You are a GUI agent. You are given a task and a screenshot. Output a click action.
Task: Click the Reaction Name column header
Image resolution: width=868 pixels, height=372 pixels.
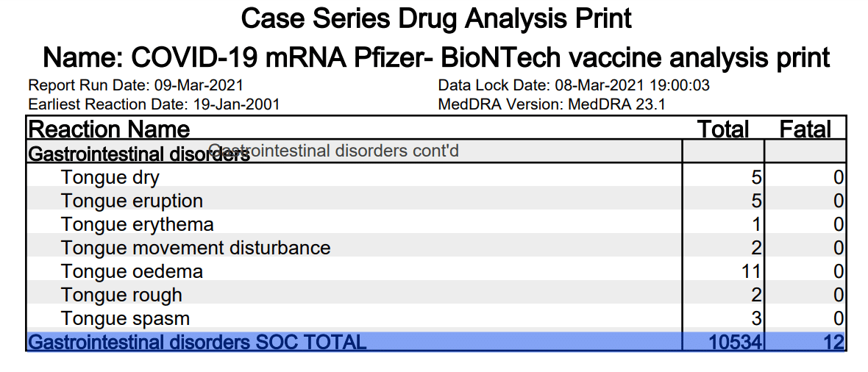[x=109, y=129]
